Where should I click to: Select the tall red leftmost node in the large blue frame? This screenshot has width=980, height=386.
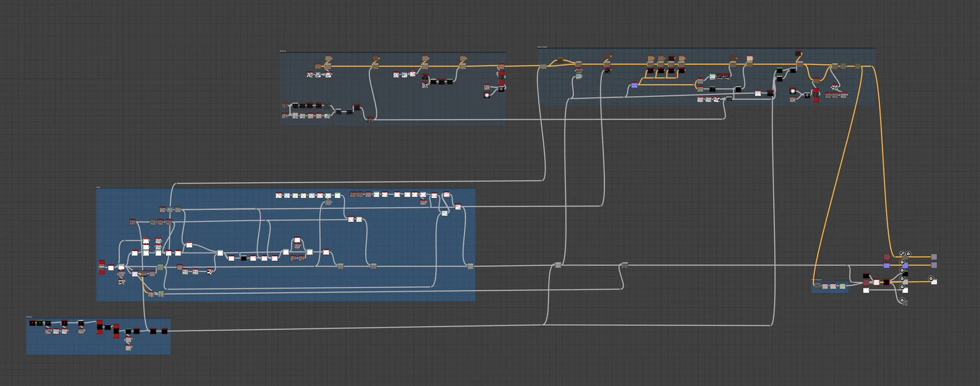tap(102, 267)
